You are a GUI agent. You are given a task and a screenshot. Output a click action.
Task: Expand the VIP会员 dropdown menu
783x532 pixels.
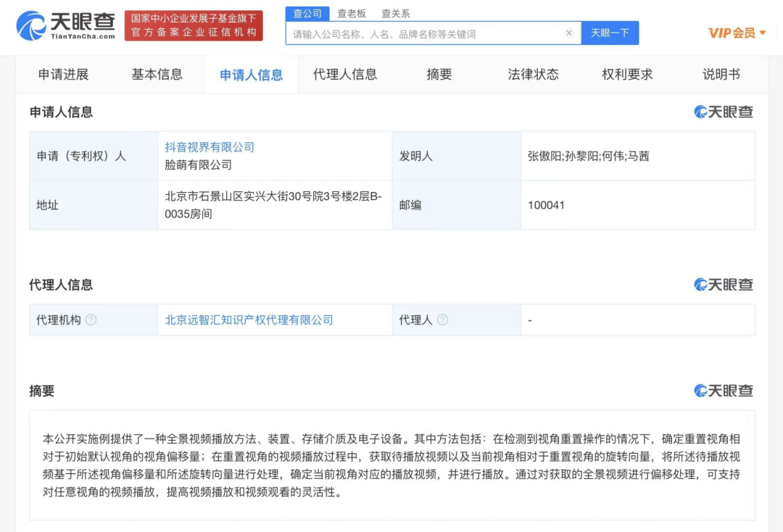pos(735,32)
